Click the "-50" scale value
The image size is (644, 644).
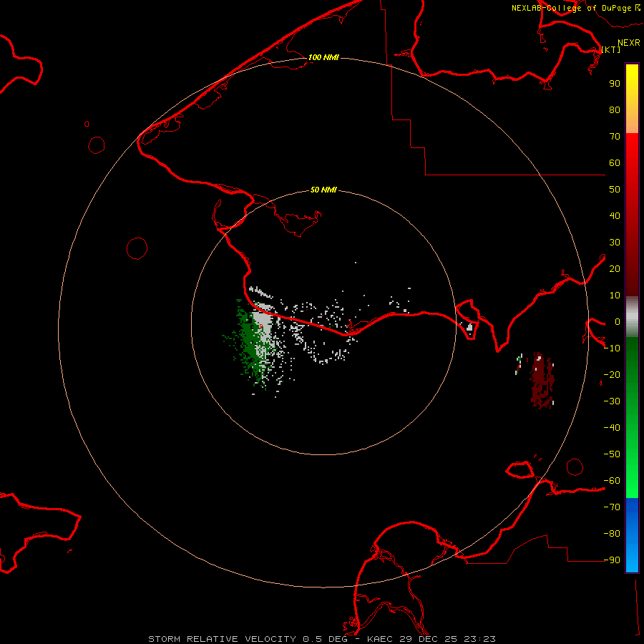[x=612, y=454]
